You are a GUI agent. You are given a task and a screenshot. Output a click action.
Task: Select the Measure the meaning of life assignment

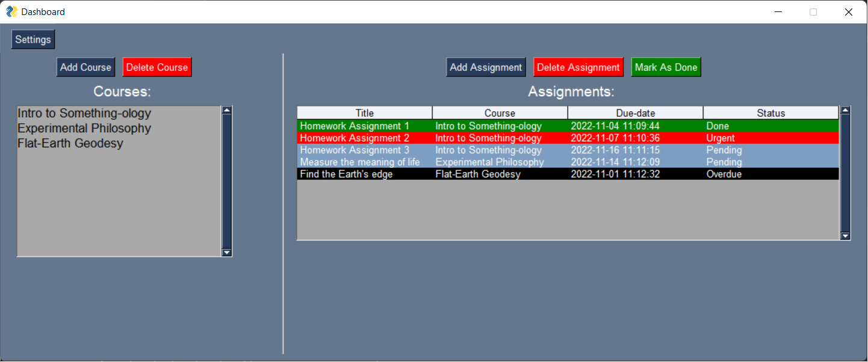421,162
